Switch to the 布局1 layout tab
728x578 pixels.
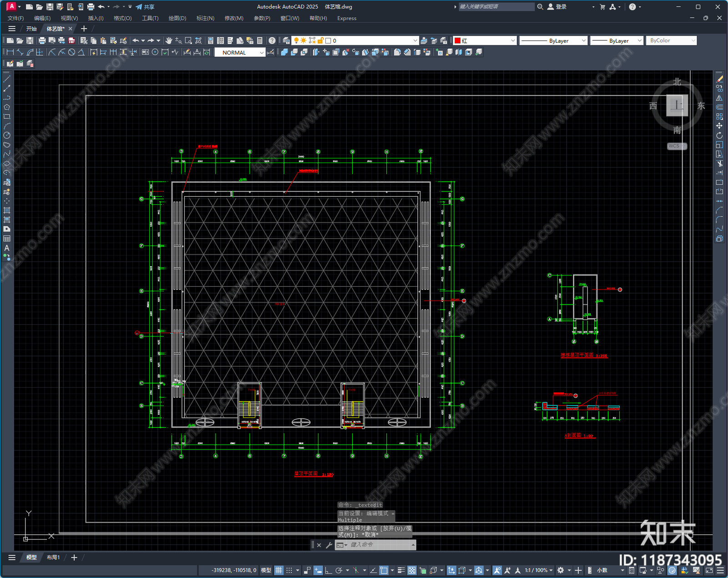click(x=53, y=558)
